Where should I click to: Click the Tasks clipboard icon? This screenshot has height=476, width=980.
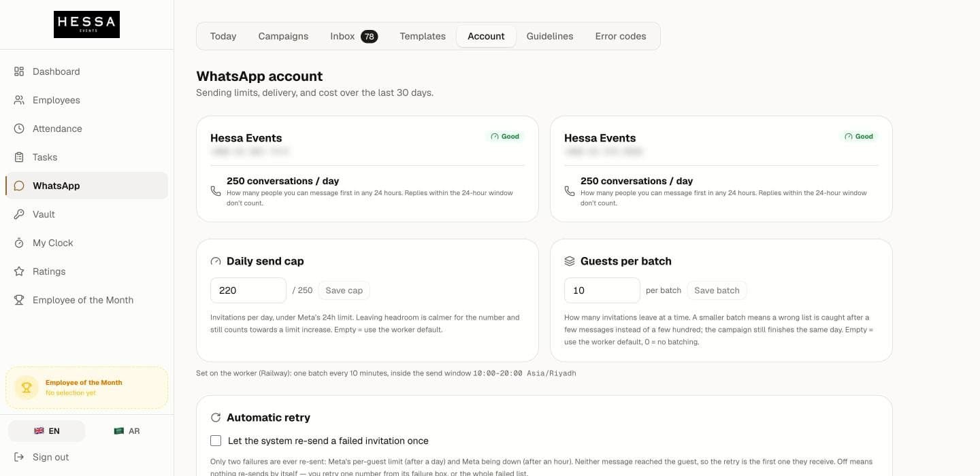(x=19, y=157)
